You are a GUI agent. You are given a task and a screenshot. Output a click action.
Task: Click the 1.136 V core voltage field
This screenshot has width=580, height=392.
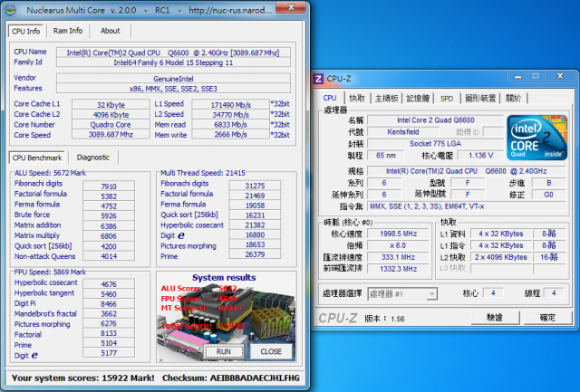coord(480,156)
